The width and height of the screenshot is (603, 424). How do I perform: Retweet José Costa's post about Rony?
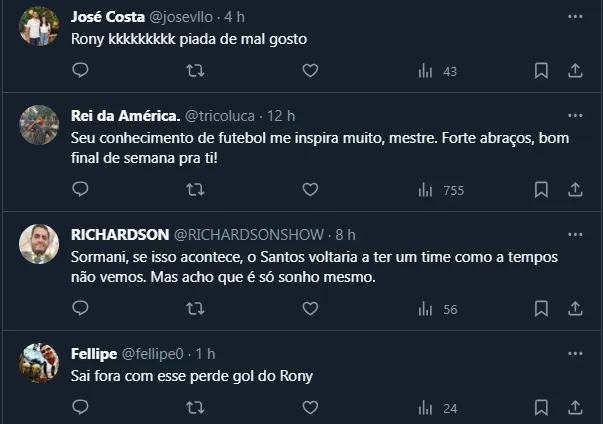[x=196, y=71]
